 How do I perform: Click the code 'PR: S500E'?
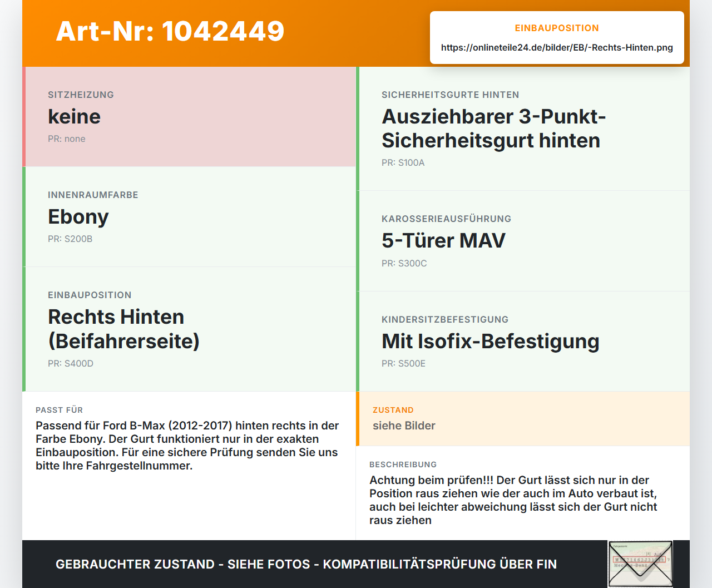pos(403,363)
